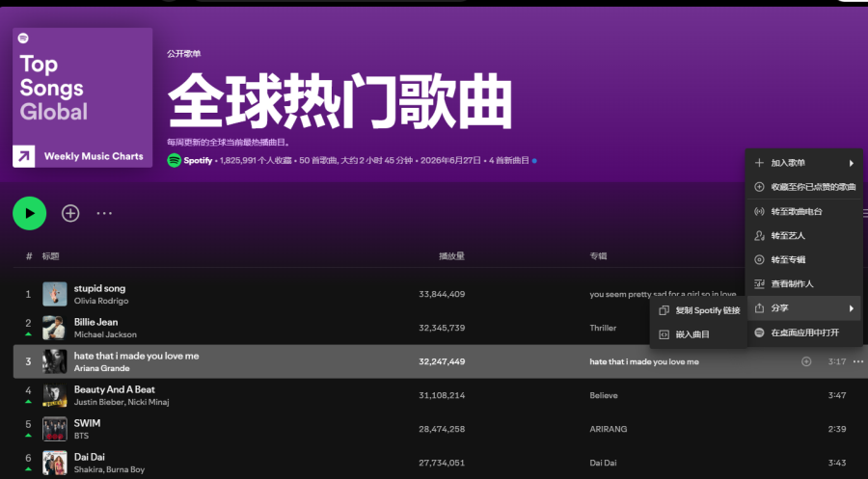
Task: Open the Top Songs Global cover image
Action: pyautogui.click(x=83, y=97)
